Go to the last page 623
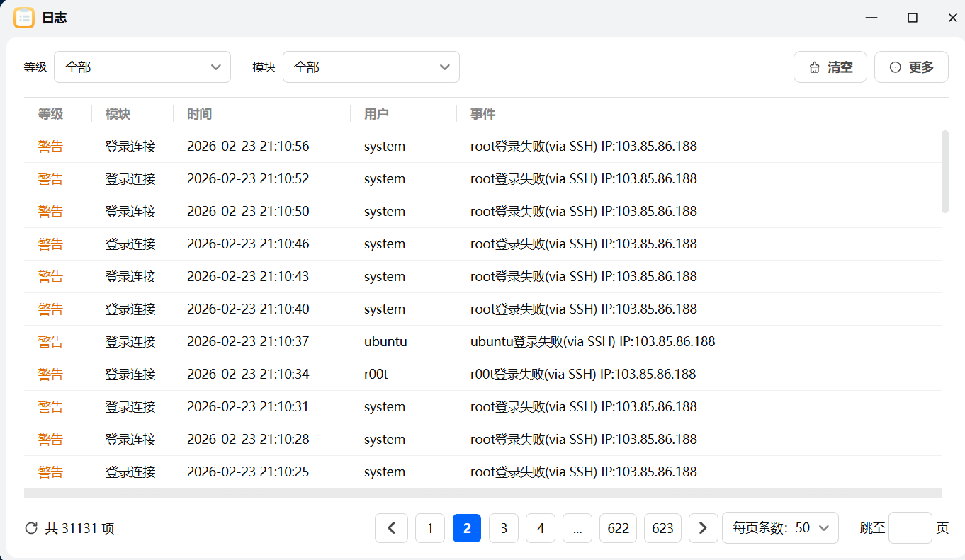965x560 pixels. (x=662, y=527)
